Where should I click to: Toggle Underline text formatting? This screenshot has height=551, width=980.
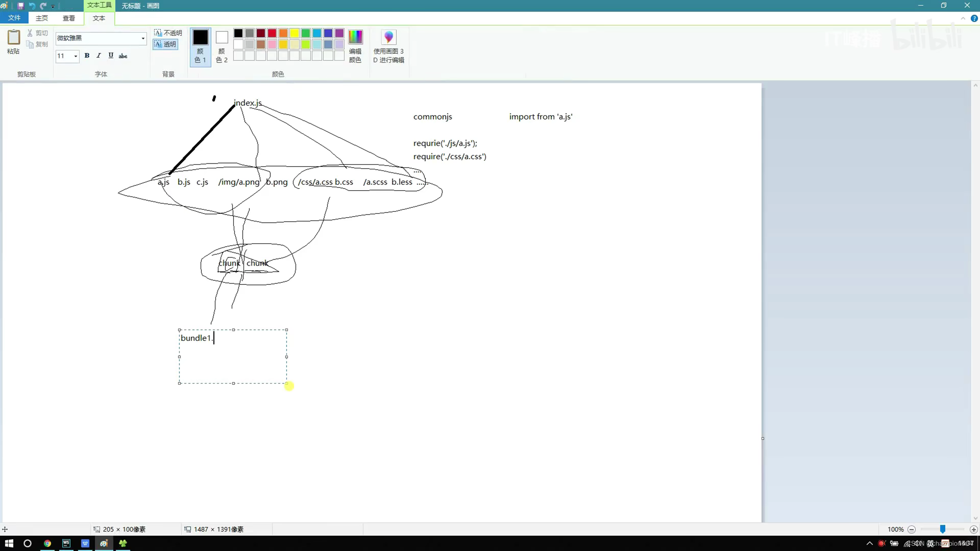pos(111,56)
